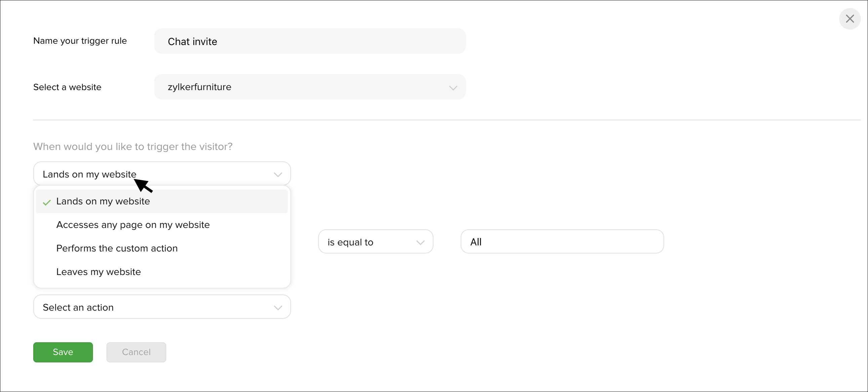The width and height of the screenshot is (868, 392).
Task: Click the chevron arrow in the website selector
Action: [x=453, y=88]
